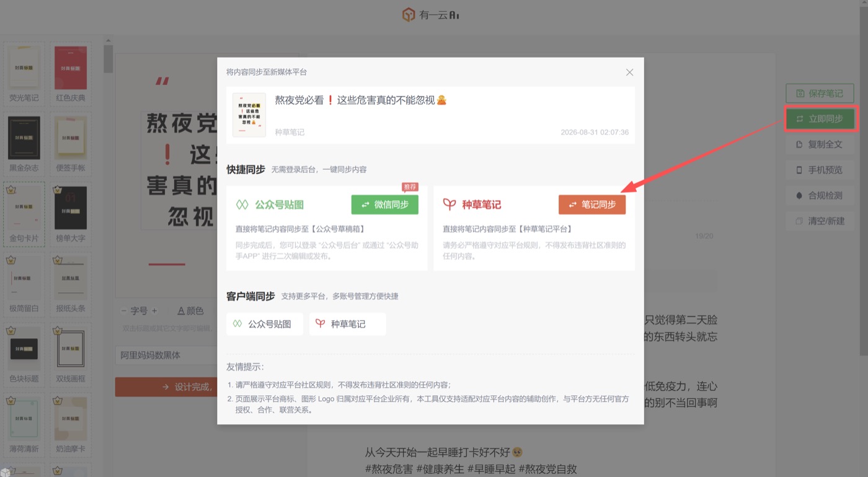Click the 种草笔记 sprout icon under 快捷同步
Viewport: 868px width, 477px height.
pos(449,204)
